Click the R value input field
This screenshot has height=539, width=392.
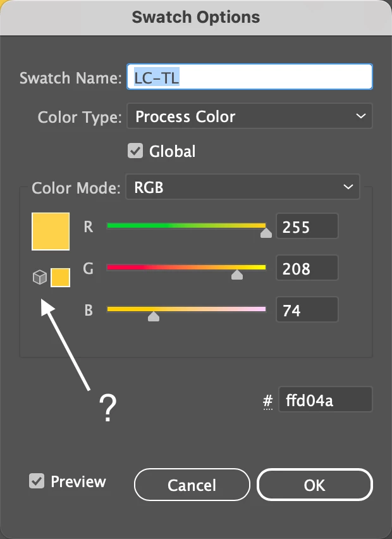pyautogui.click(x=307, y=226)
